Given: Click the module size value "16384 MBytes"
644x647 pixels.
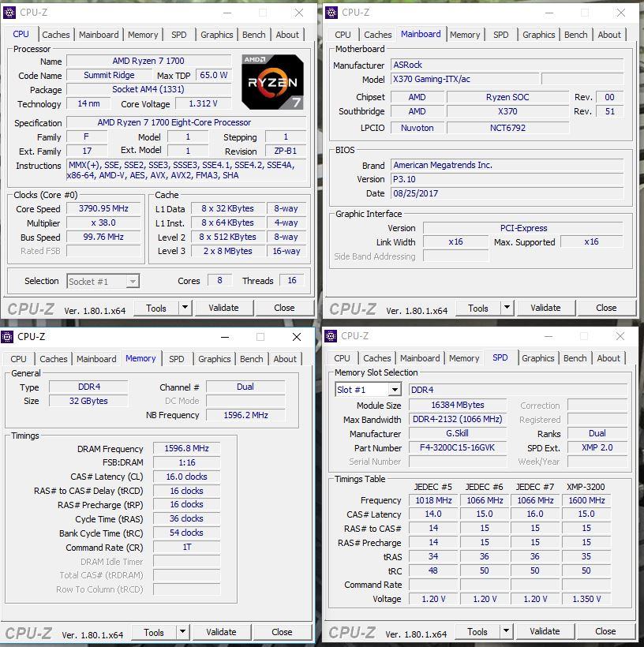Looking at the screenshot, I should (x=458, y=405).
